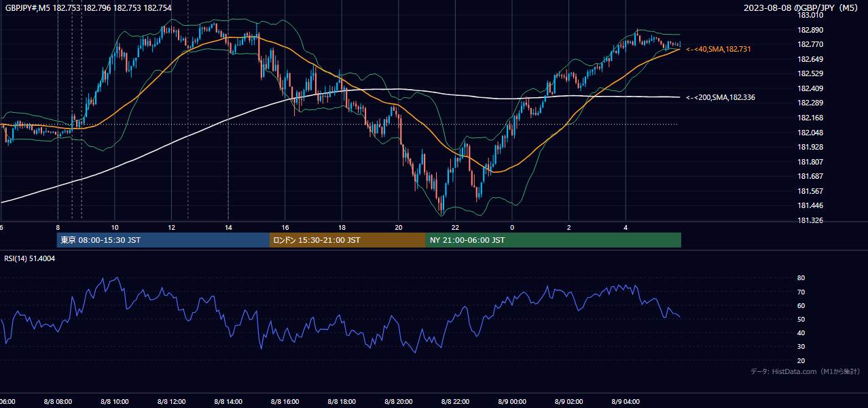Click price axis value 181.446
Screen dimensions: 868x408
click(x=810, y=205)
